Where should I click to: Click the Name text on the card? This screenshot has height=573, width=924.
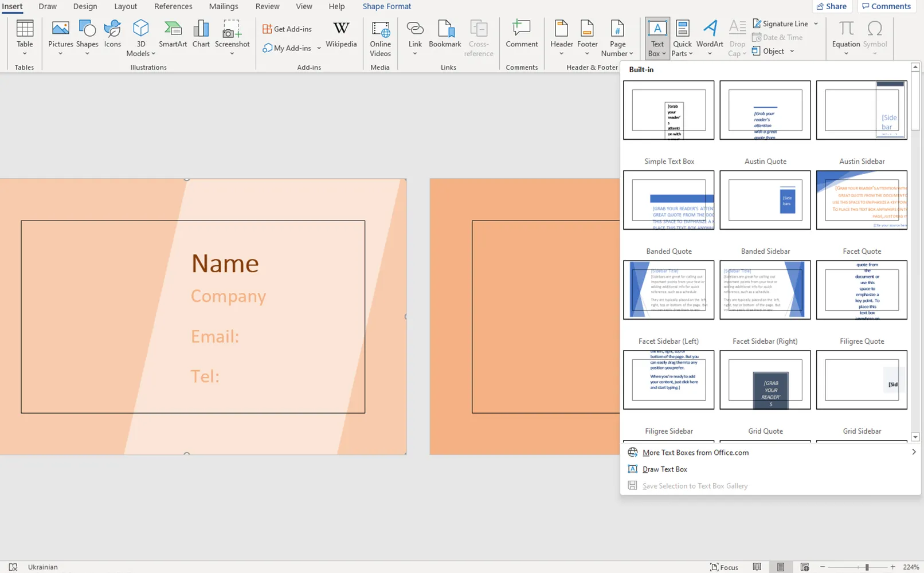[x=225, y=264]
